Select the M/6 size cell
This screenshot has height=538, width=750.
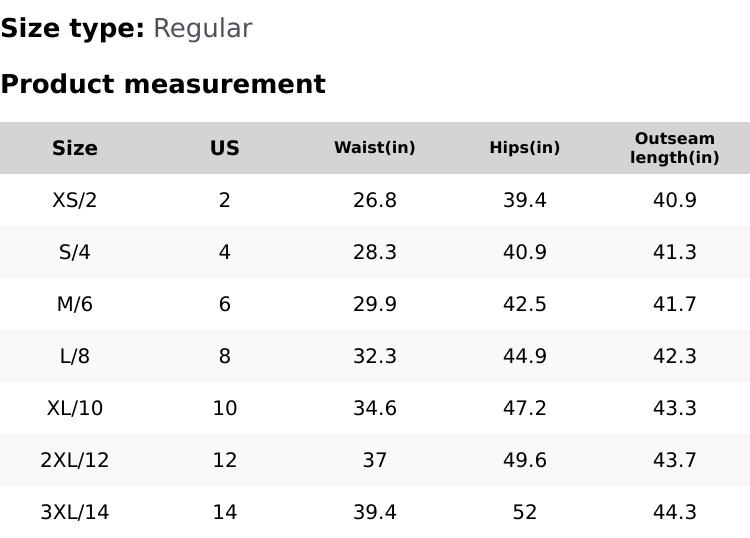pyautogui.click(x=75, y=304)
